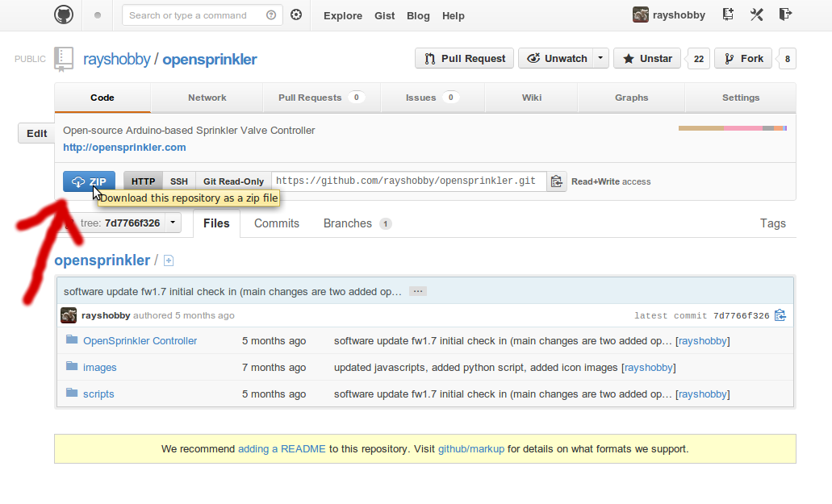
Task: Open the Unwatch dropdown arrow
Action: (x=600, y=58)
